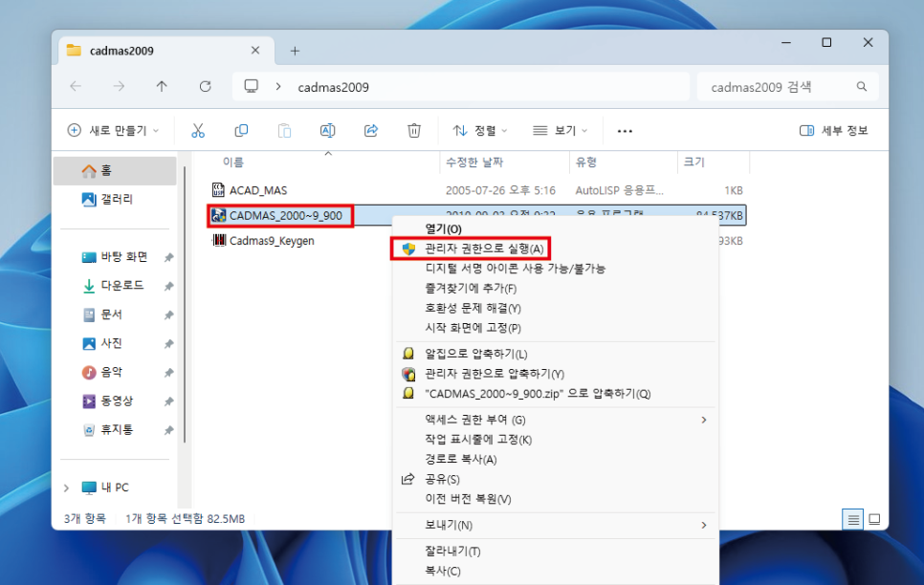This screenshot has height=585, width=924.
Task: Open 휴지통 in the sidebar
Action: [x=115, y=429]
